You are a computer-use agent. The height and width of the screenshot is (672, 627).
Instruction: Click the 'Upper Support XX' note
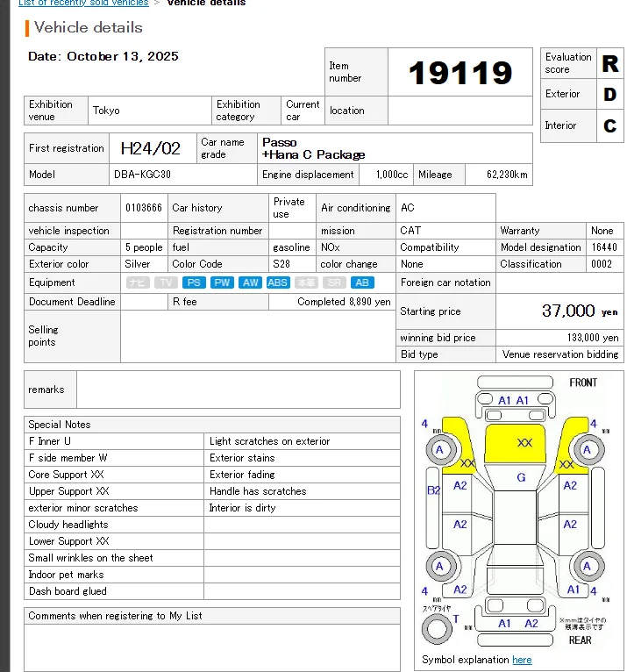coord(68,491)
